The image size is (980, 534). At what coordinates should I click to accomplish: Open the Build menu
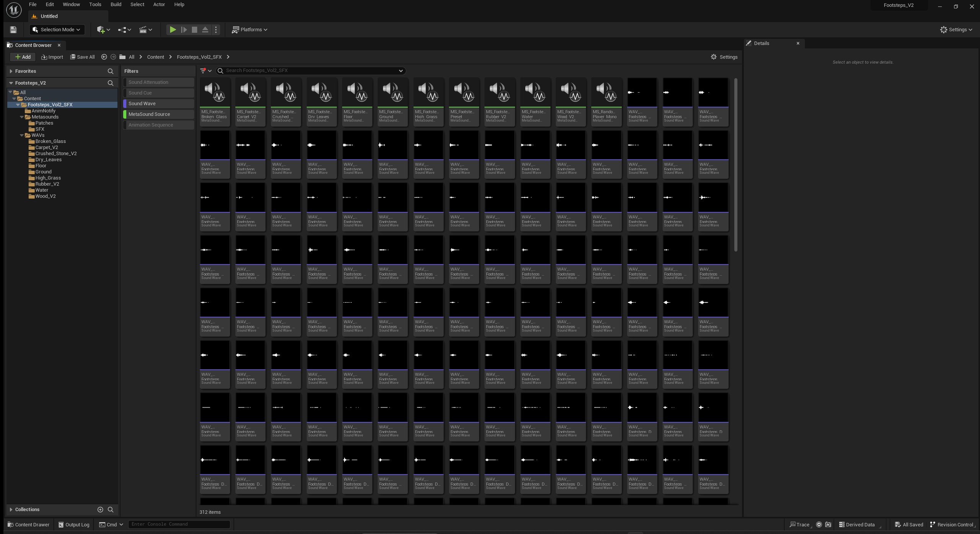[x=116, y=5]
